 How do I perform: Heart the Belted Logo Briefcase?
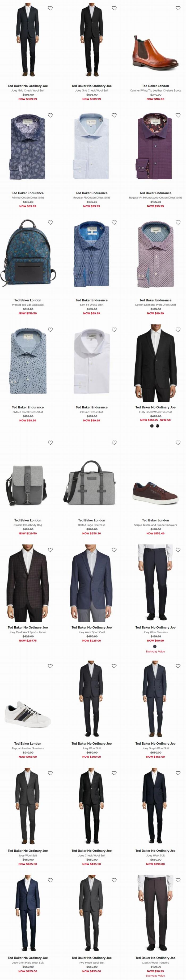click(x=114, y=443)
